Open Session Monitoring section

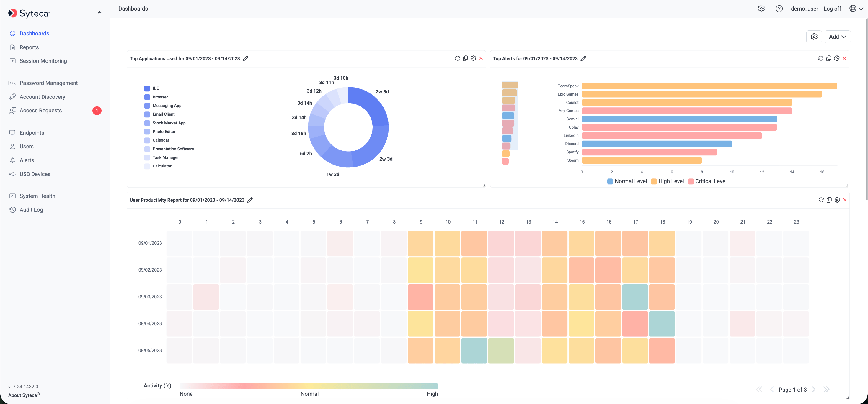43,61
